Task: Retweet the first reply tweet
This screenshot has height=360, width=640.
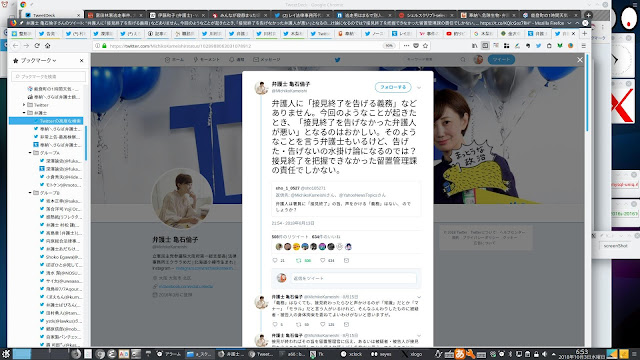Action: click(298, 324)
